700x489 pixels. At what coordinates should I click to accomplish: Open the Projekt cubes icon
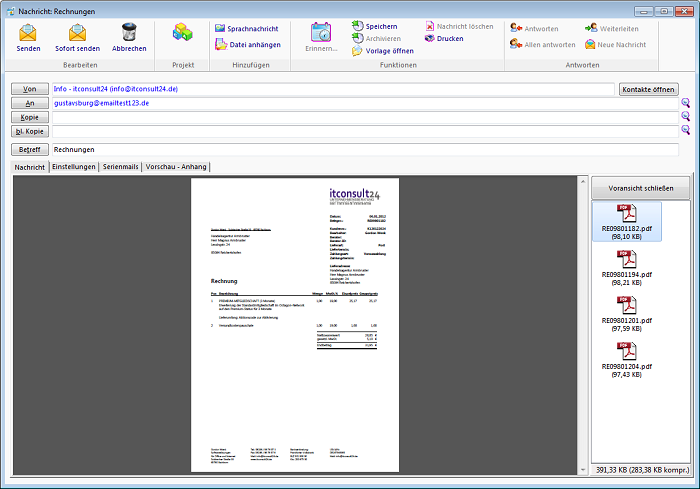point(183,32)
